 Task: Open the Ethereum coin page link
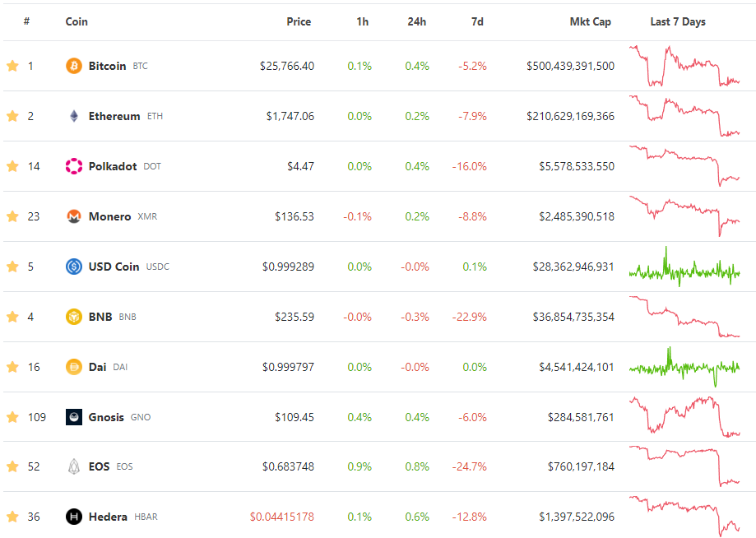pyautogui.click(x=114, y=116)
